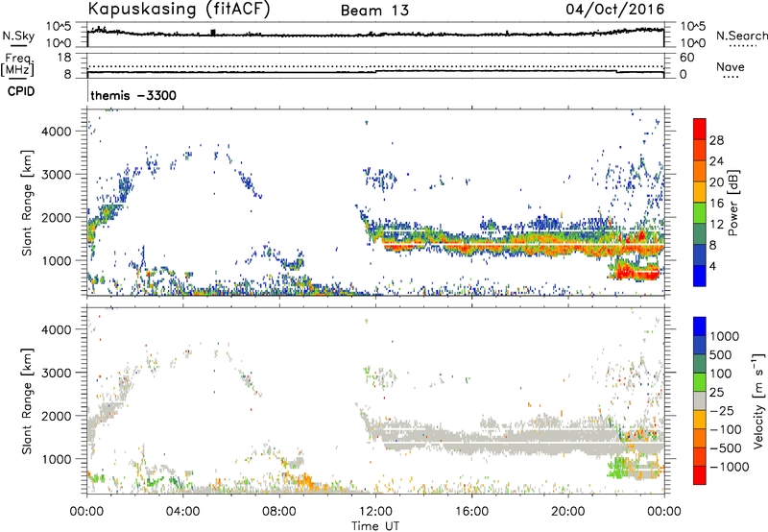This screenshot has height=532, width=768.
Task: Click the 20:00 time tick label
Action: pyautogui.click(x=567, y=512)
